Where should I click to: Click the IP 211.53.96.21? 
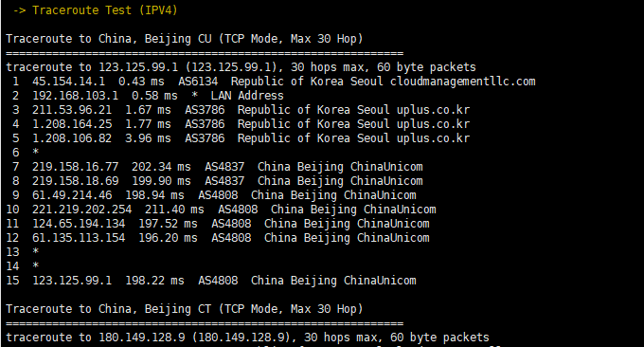[x=72, y=110]
